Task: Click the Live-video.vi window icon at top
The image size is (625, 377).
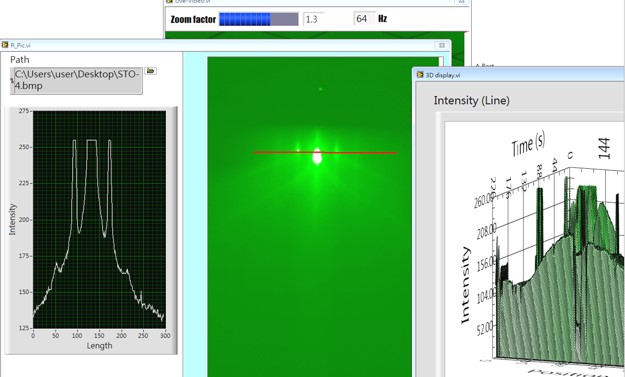Action: point(170,1)
